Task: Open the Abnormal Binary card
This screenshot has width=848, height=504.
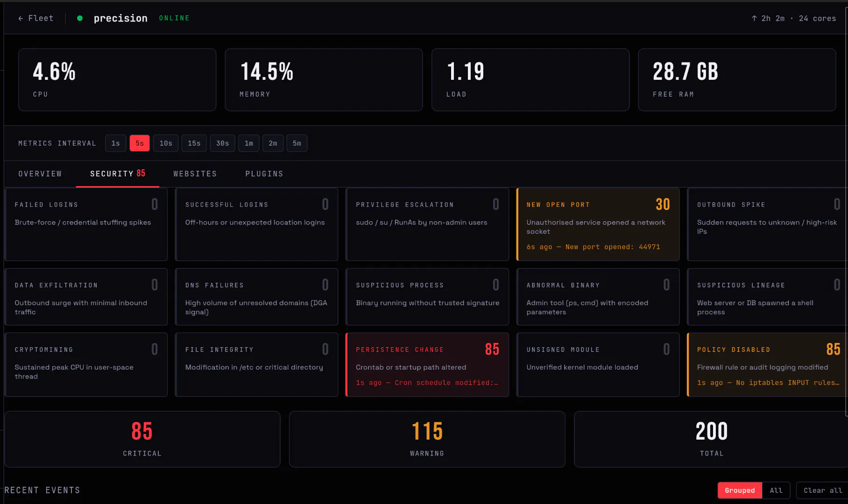Action: tap(598, 297)
